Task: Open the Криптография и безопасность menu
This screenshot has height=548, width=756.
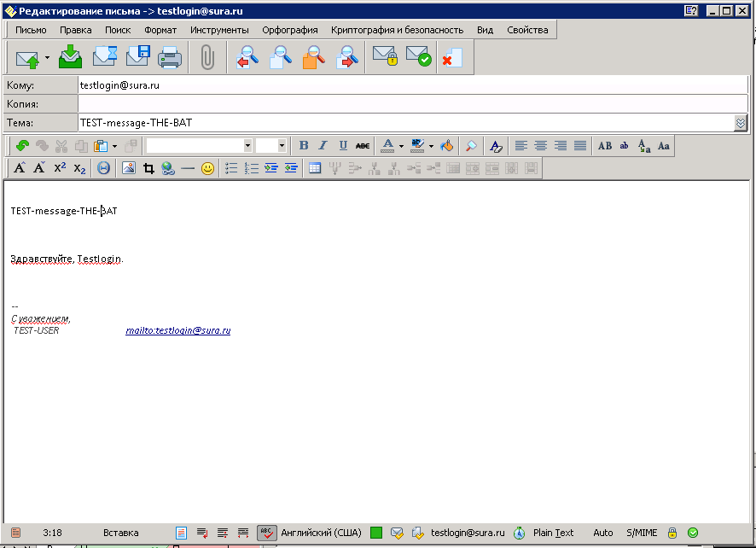Action: (397, 30)
